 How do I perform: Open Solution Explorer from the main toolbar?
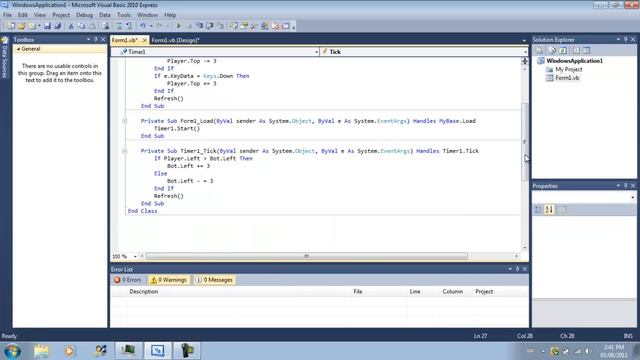pyautogui.click(x=233, y=26)
